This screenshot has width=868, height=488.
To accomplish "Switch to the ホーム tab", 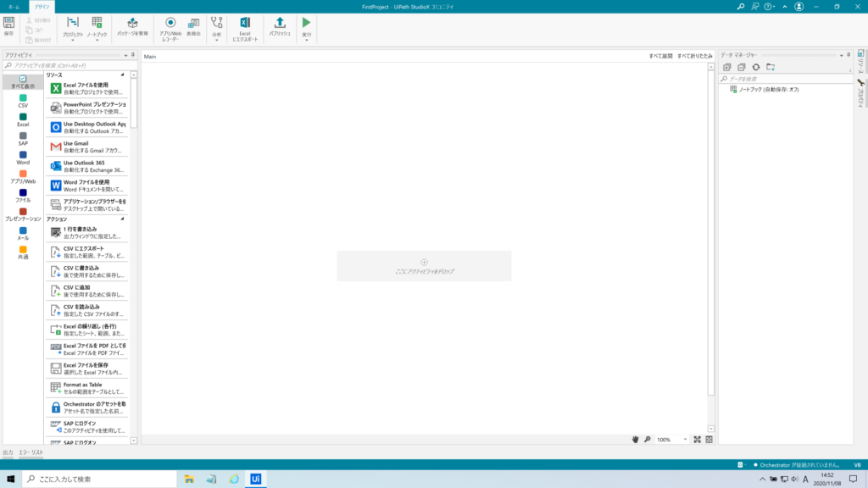I will pos(14,7).
